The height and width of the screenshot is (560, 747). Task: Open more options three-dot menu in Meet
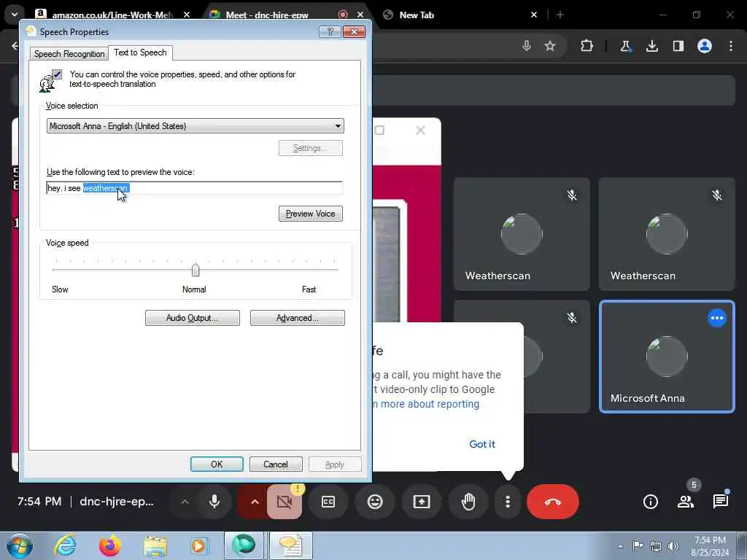[508, 502]
